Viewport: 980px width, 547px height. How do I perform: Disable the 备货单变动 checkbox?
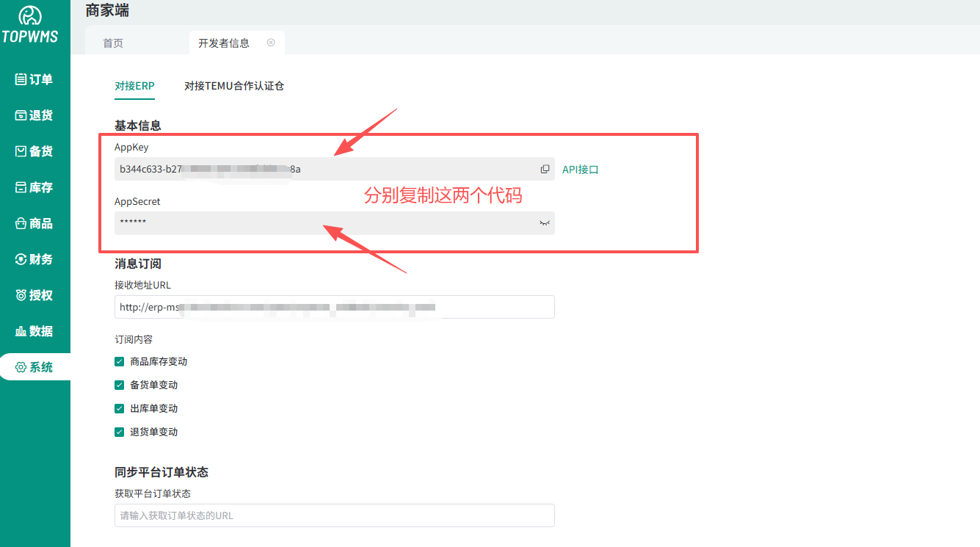pyautogui.click(x=119, y=385)
